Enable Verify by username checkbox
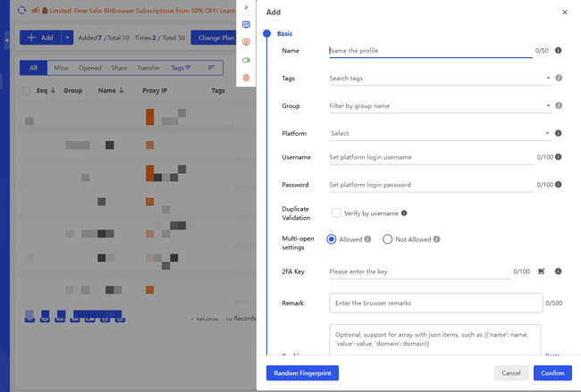581x392 pixels. tap(336, 213)
